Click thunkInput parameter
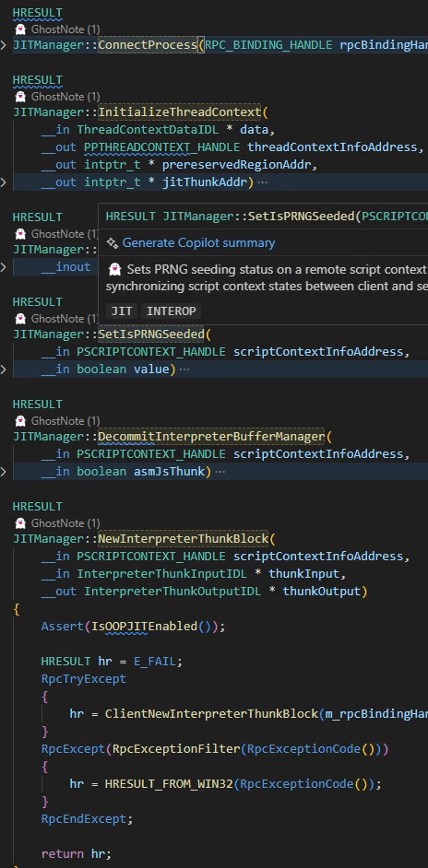Viewport: 428px width, 868px height. pyautogui.click(x=303, y=573)
